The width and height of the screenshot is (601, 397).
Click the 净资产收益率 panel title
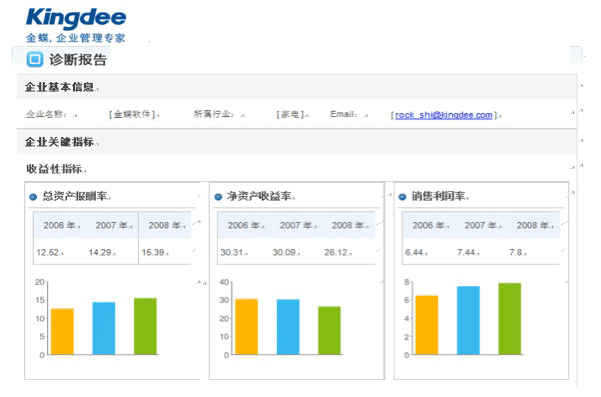pyautogui.click(x=259, y=196)
